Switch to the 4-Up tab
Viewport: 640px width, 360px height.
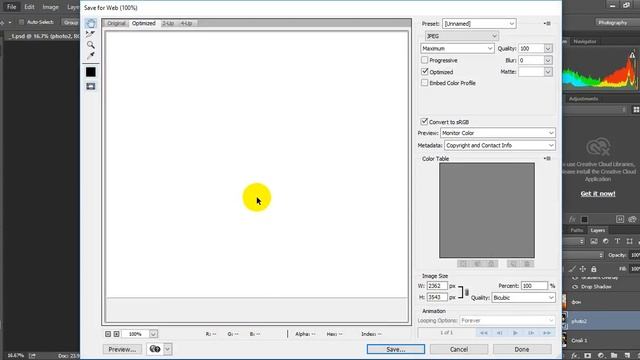click(x=187, y=23)
